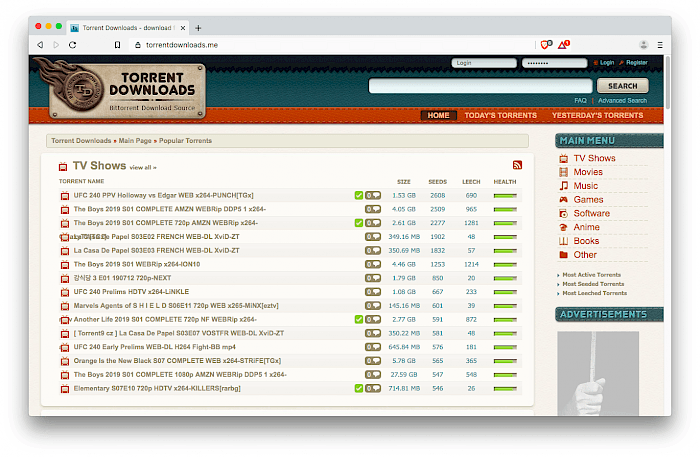Click the green verified check on Another Life row
The height and width of the screenshot is (457, 700).
358,319
